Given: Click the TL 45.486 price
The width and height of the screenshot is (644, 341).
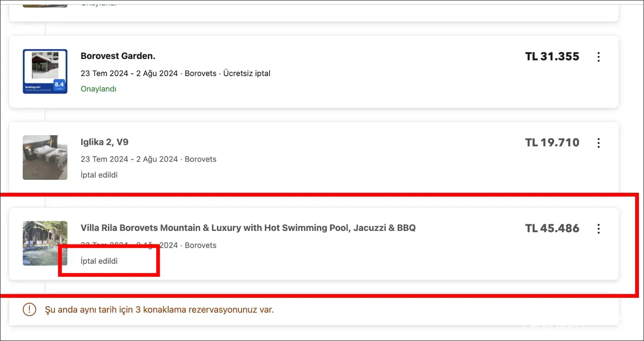Looking at the screenshot, I should tap(552, 229).
